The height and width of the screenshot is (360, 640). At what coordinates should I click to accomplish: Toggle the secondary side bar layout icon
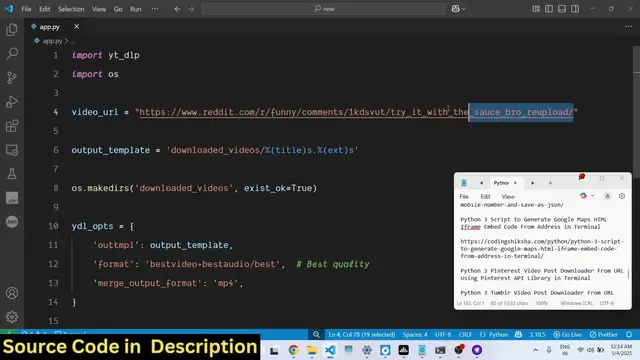click(x=575, y=9)
